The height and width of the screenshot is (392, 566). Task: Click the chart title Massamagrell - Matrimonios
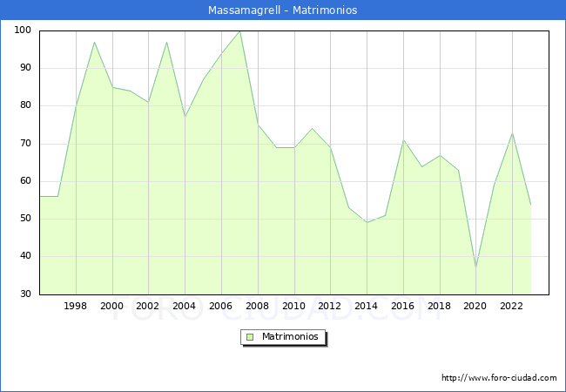pos(283,10)
